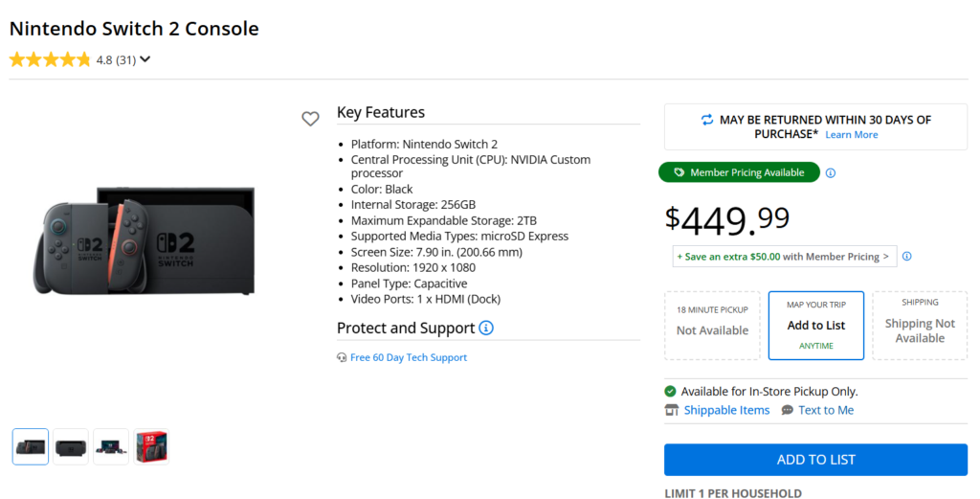The width and height of the screenshot is (980, 499).
Task: Expand the ratings dropdown chevron
Action: point(145,59)
